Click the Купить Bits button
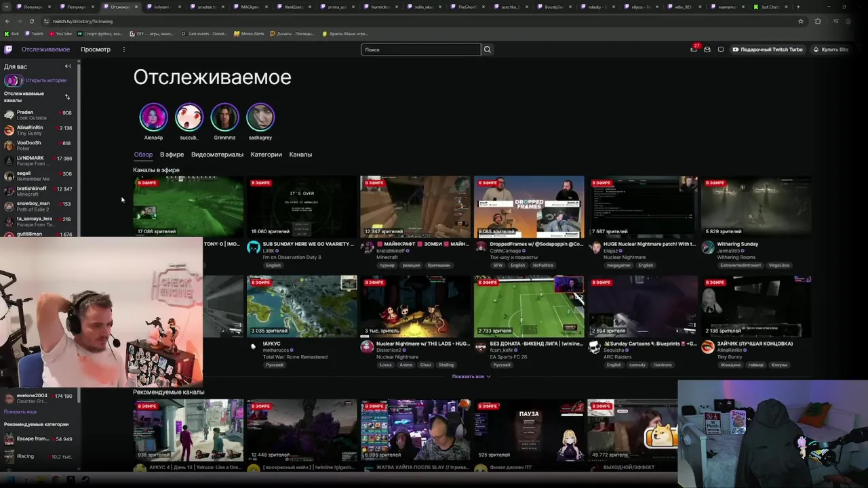This screenshot has height=488, width=868. coord(831,49)
